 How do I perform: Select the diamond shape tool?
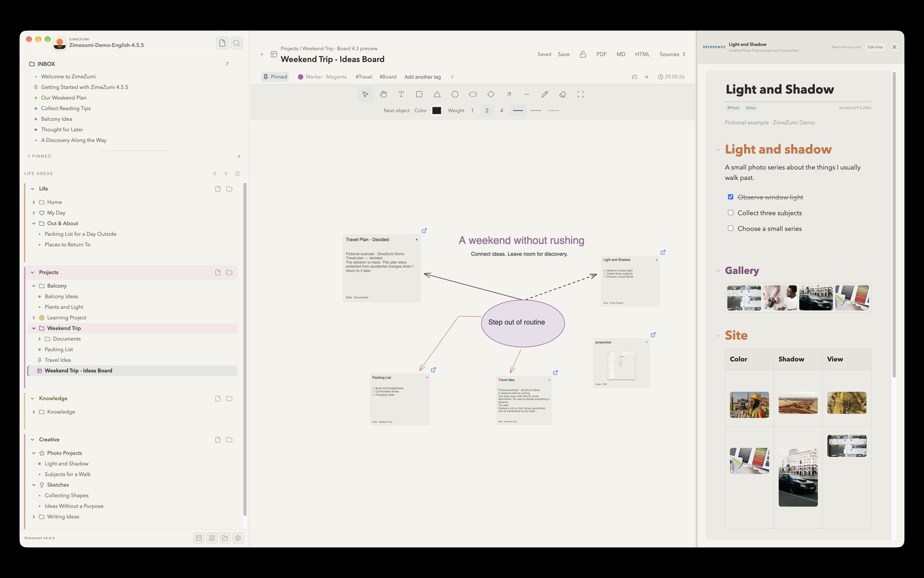pyautogui.click(x=491, y=95)
